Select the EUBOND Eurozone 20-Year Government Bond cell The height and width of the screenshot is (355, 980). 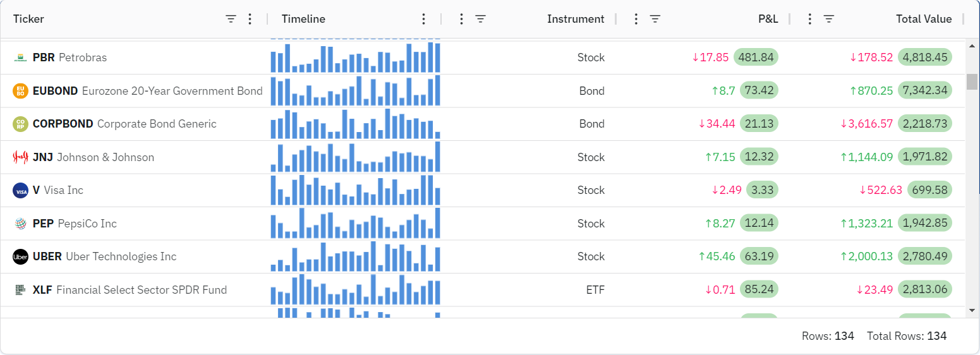click(133, 91)
